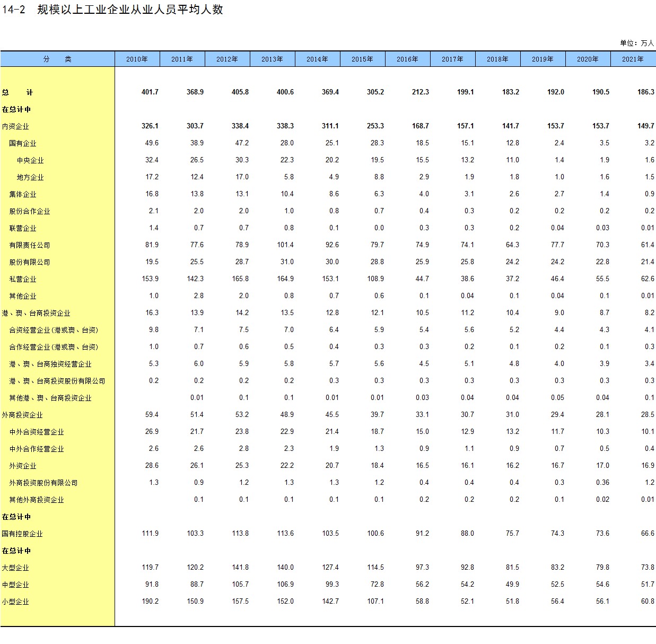Image resolution: width=656 pixels, height=644 pixels.
Task: Select the 外商投资股份有限公司 row label
Action: pyautogui.click(x=43, y=483)
